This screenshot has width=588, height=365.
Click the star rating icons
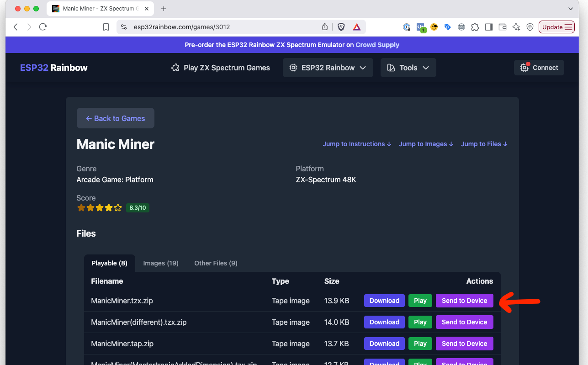click(x=100, y=208)
